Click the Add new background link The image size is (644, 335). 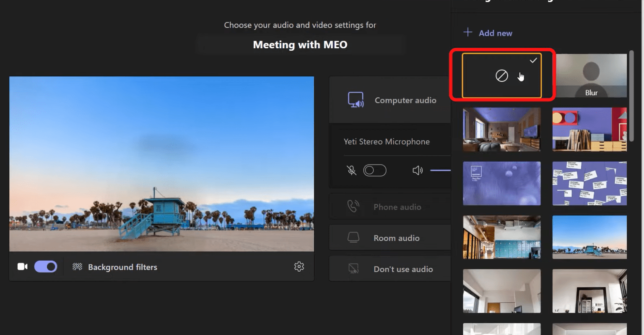pyautogui.click(x=495, y=33)
